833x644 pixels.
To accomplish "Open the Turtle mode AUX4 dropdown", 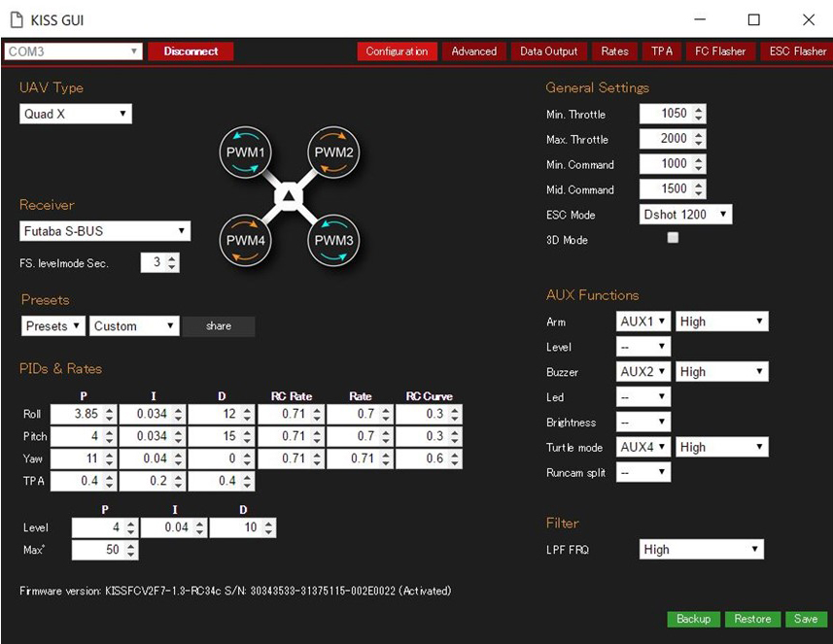I will pyautogui.click(x=643, y=447).
